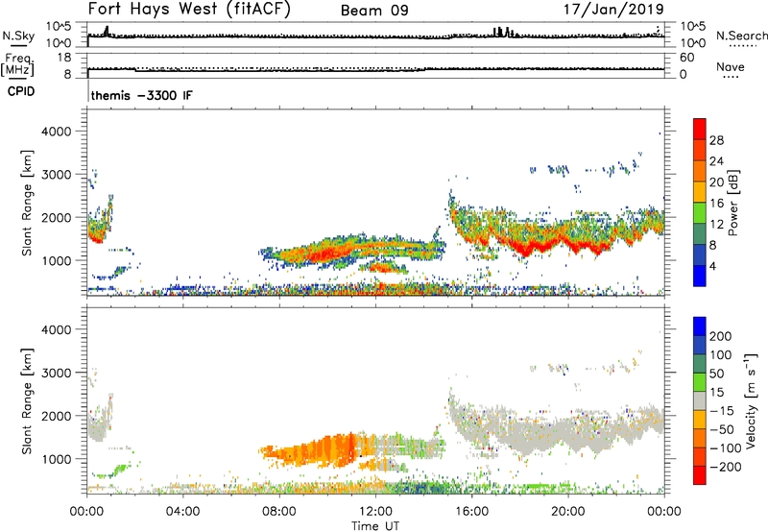This screenshot has height=532, width=768.
Task: Click the "28" power colorbar label
Action: coord(716,140)
